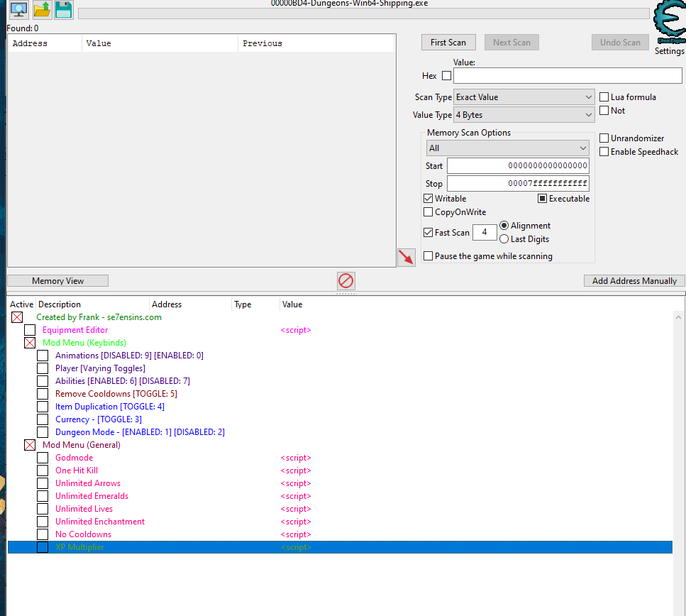The image size is (686, 616).
Task: Click Add Address Manually
Action: [x=634, y=280]
